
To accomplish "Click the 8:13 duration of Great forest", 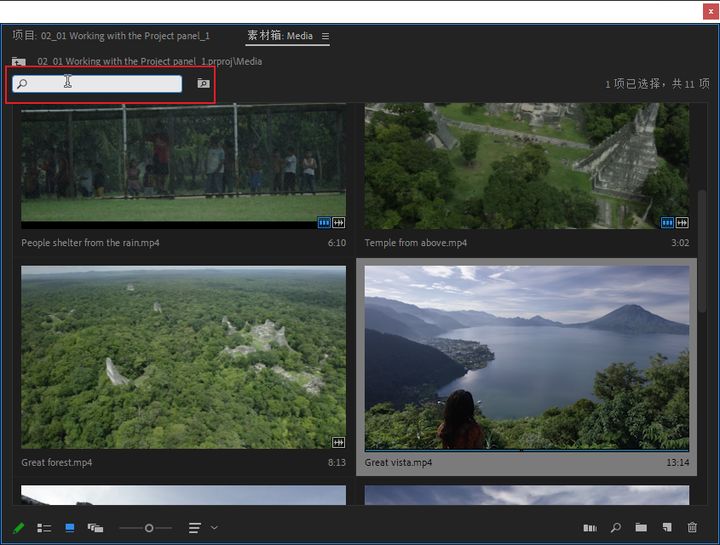I will [337, 462].
